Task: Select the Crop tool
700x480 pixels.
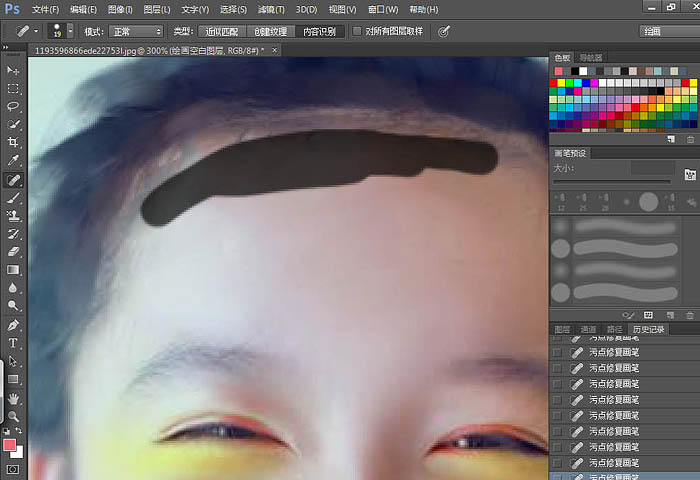Action: [13, 142]
